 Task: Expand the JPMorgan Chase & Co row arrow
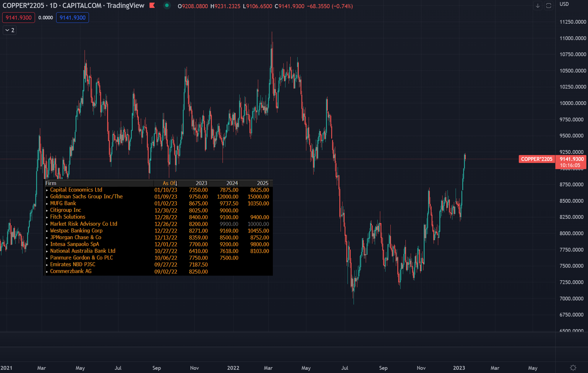(x=47, y=238)
